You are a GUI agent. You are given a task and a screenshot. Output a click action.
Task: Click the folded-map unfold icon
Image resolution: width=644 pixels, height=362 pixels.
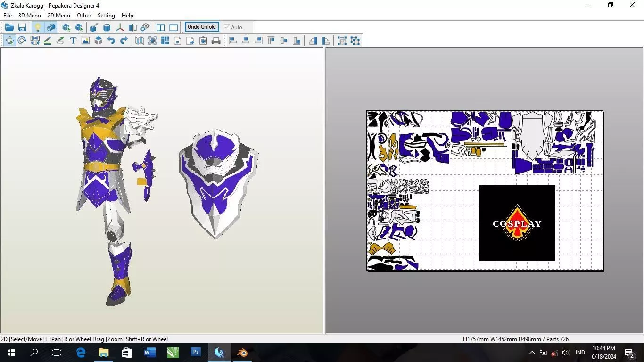(x=140, y=41)
